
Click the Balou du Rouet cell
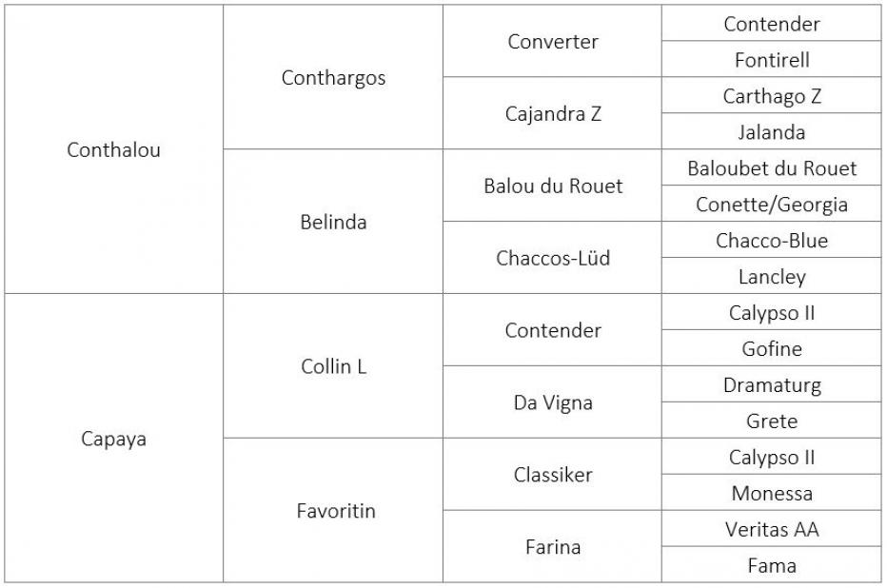[553, 186]
